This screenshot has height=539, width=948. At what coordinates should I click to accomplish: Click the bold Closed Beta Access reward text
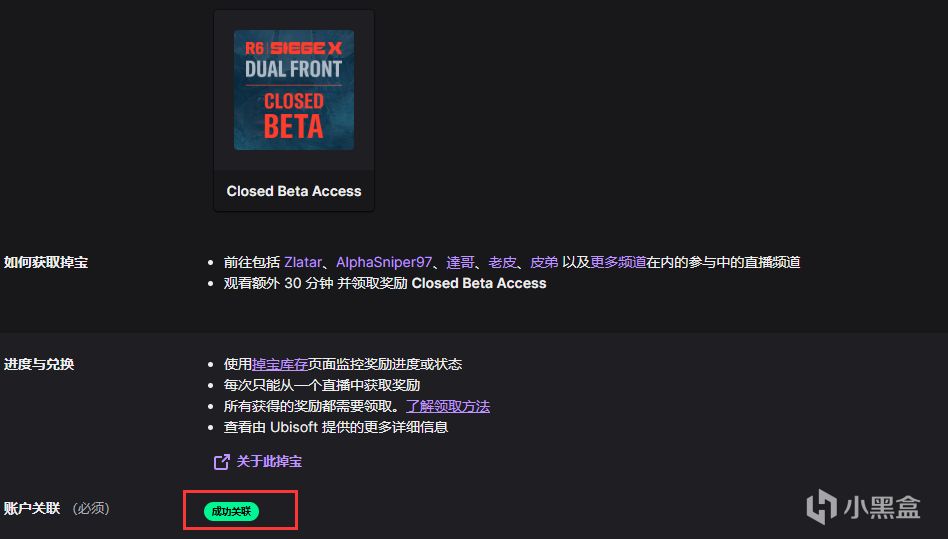[479, 283]
